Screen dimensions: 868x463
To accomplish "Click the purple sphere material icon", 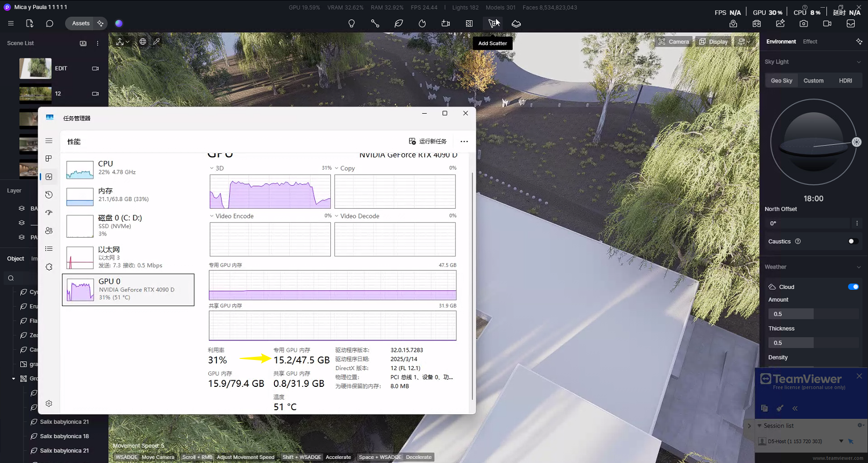I will point(119,23).
